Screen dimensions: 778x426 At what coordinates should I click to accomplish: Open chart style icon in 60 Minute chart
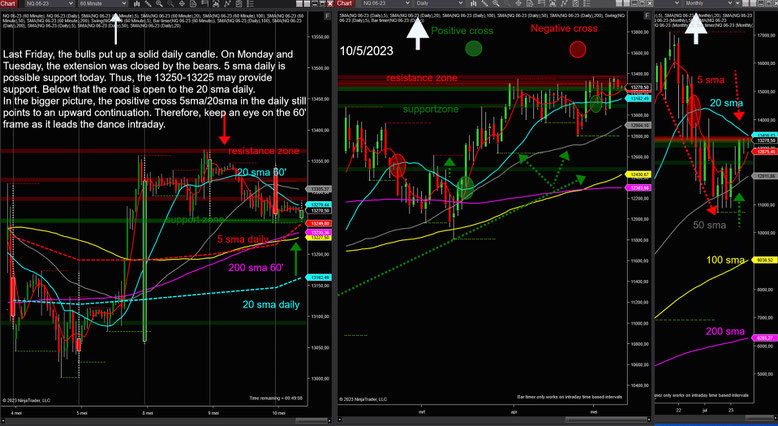click(136, 3)
